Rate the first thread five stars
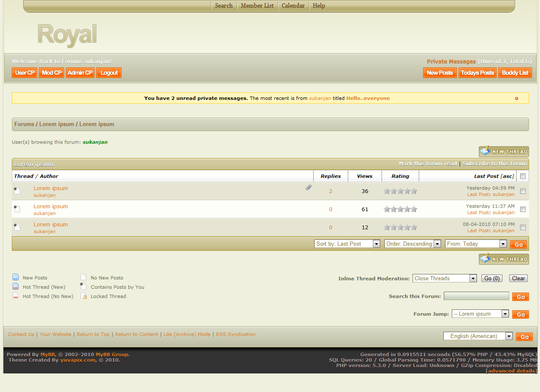Screen dimensions: 540x392 tap(414, 191)
